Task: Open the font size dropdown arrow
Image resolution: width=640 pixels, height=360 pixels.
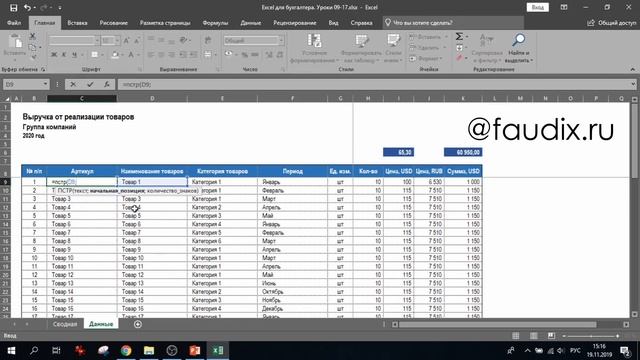Action: tap(118, 40)
